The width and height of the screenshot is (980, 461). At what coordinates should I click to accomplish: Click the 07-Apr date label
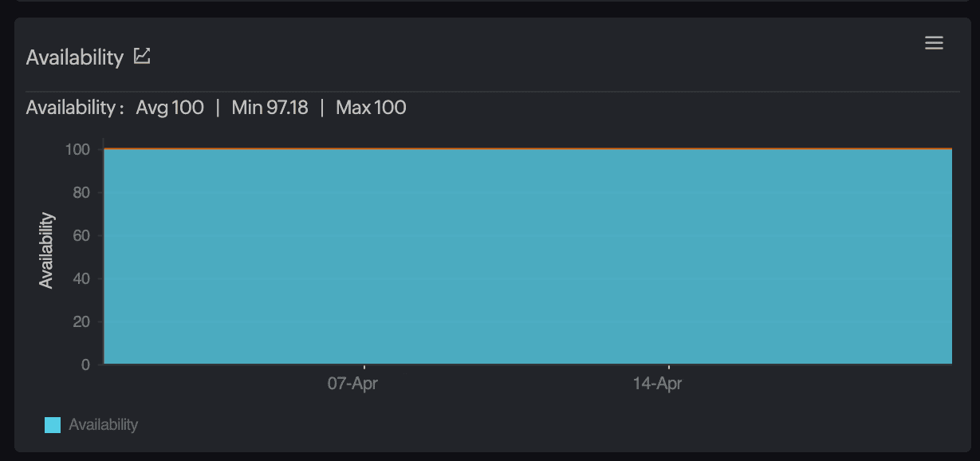coord(352,384)
